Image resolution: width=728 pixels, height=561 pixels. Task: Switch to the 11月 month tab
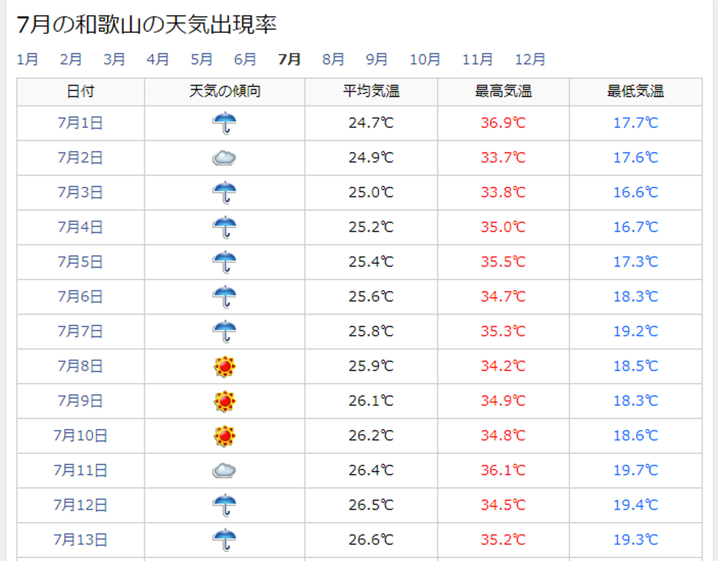[477, 59]
